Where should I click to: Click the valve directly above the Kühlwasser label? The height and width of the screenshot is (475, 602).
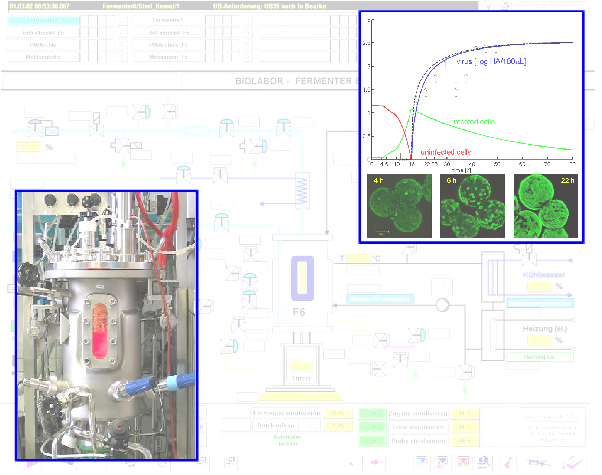(528, 257)
